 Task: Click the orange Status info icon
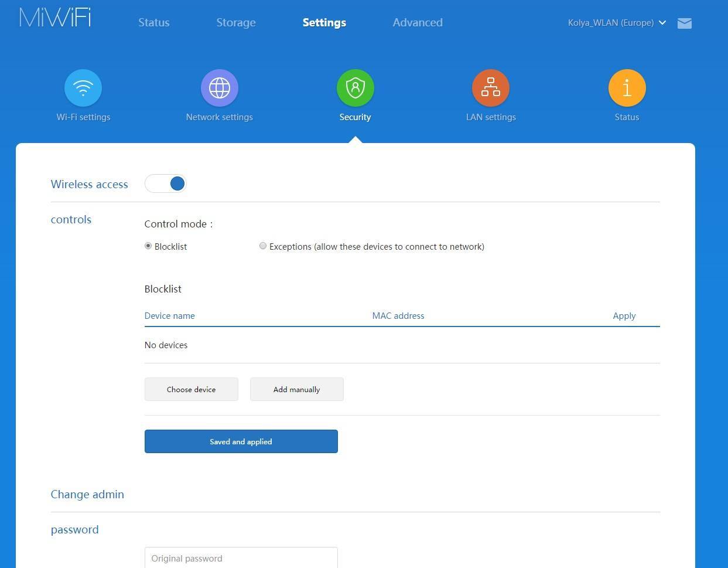point(627,88)
